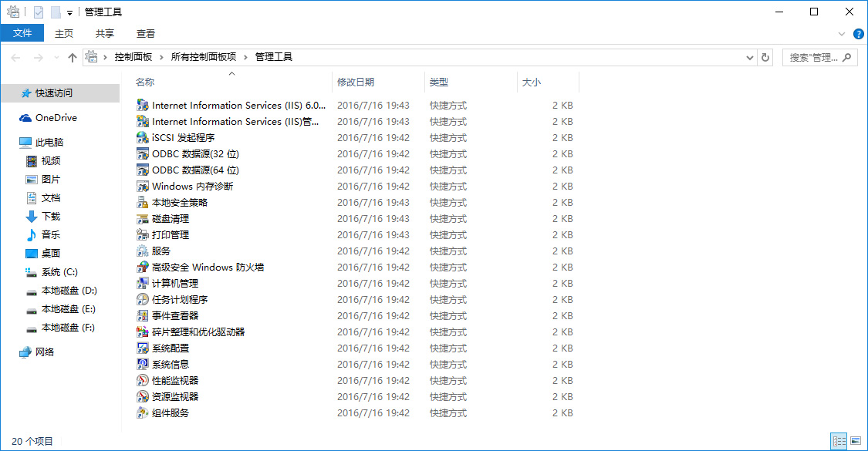This screenshot has width=868, height=451.
Task: Expand the ribbon with the chevron
Action: pos(841,33)
